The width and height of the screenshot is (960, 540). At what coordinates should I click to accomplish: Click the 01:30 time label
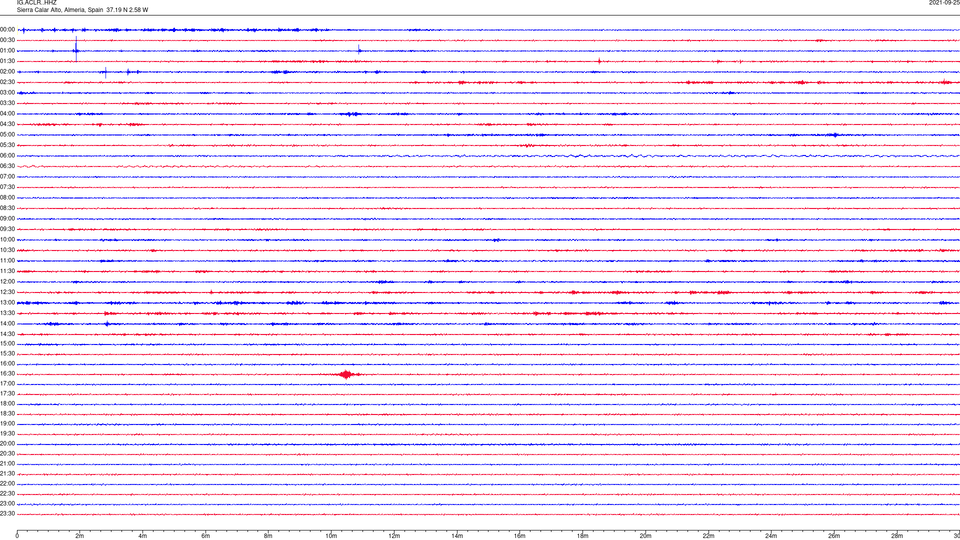[x=7, y=61]
